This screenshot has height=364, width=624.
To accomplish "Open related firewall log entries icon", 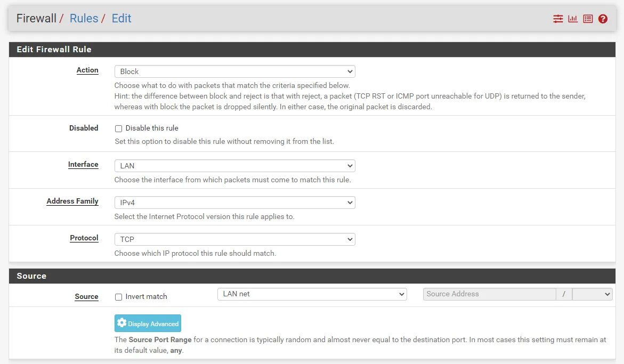I will pyautogui.click(x=588, y=19).
